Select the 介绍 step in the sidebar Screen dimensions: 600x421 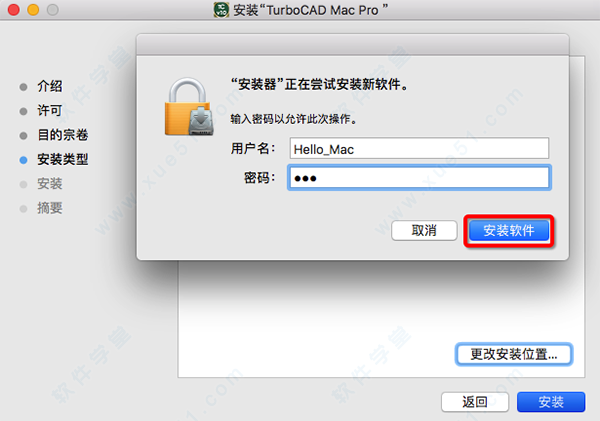tap(50, 86)
